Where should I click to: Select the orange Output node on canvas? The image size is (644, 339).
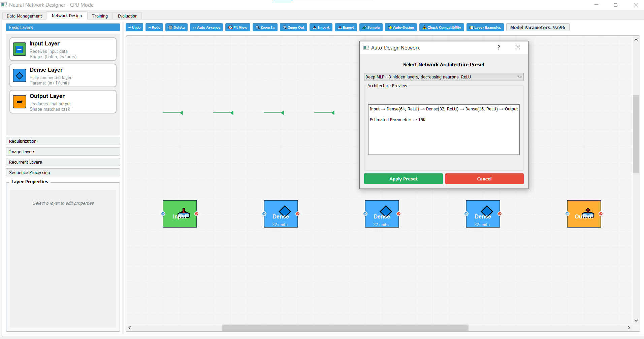[x=584, y=214]
